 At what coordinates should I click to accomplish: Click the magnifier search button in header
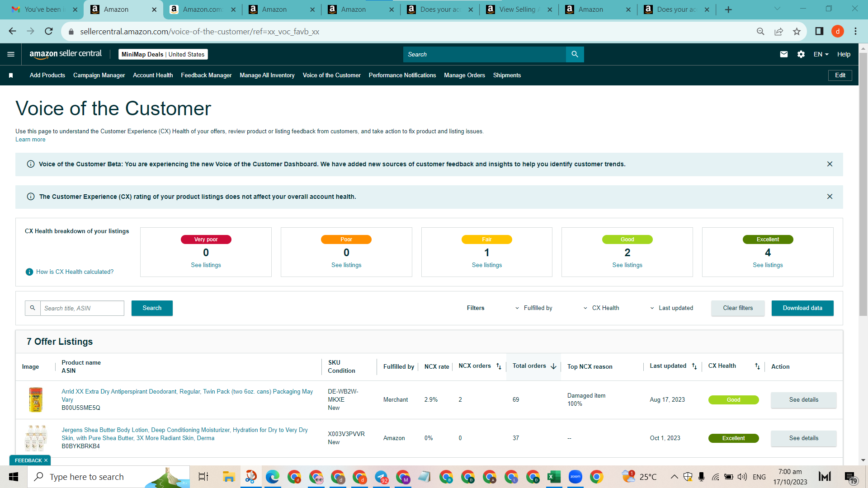[575, 54]
